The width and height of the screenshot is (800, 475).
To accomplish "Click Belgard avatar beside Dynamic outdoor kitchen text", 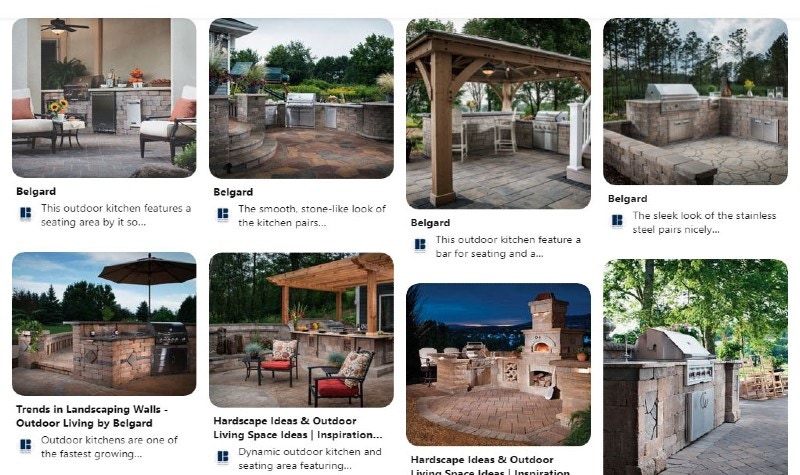I will pyautogui.click(x=223, y=457).
